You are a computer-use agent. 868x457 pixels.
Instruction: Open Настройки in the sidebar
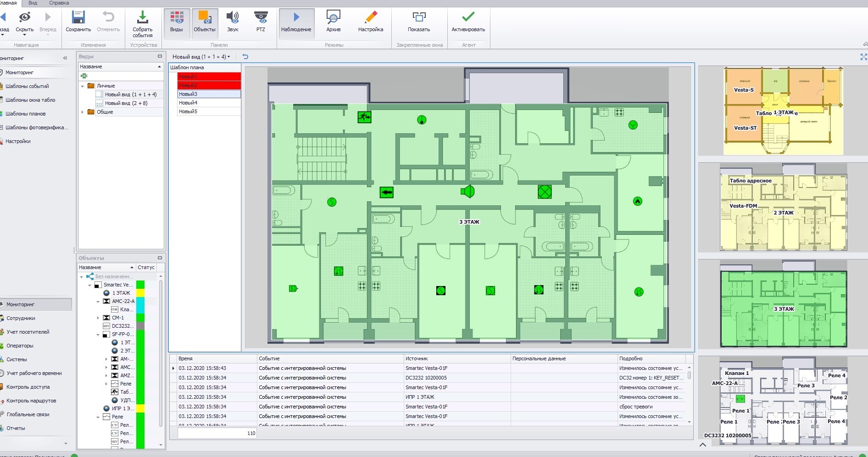pos(18,141)
